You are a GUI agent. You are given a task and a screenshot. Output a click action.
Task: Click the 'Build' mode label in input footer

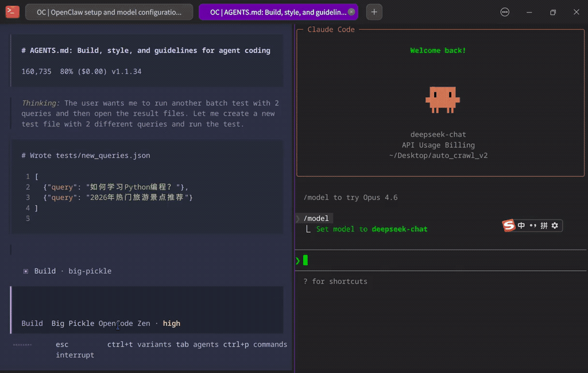(x=32, y=324)
